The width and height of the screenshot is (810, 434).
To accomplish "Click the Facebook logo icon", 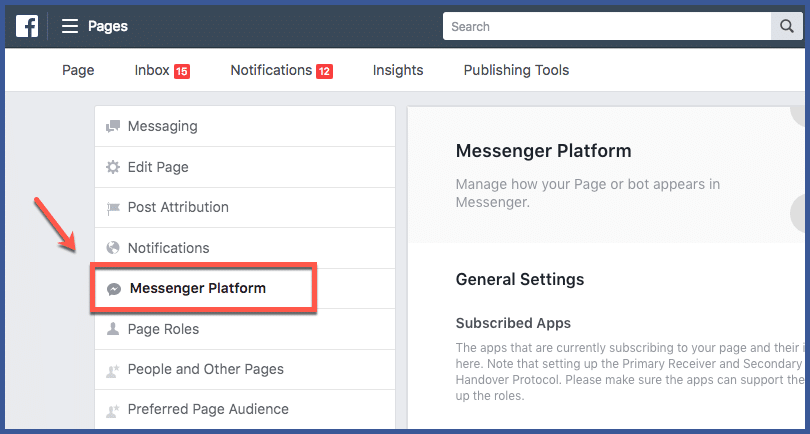I will tap(27, 26).
